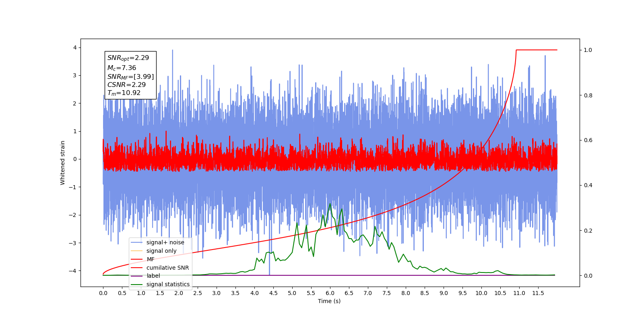Click the 'Whitened strain' y-axis label
Viewport: 644px width, 322px height.
coord(62,163)
